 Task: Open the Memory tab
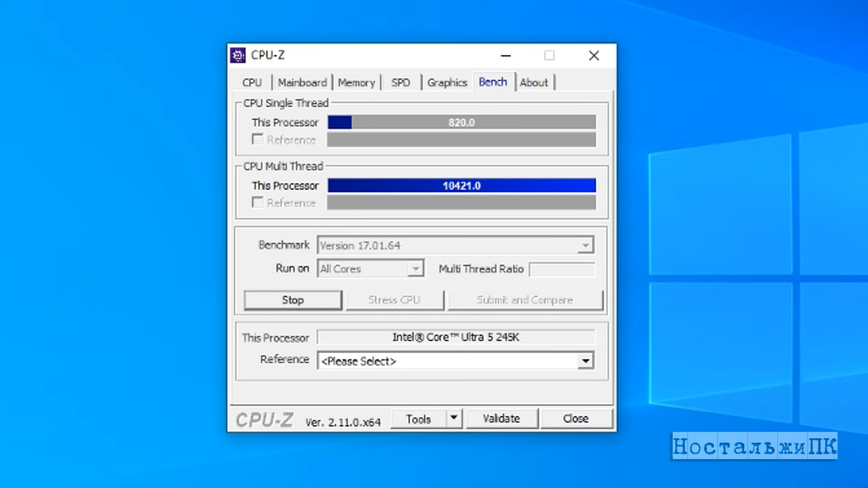[x=356, y=82]
